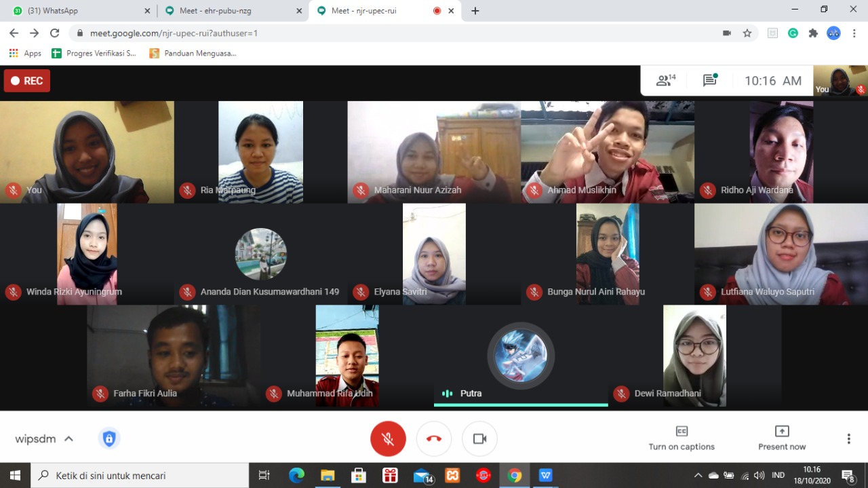Click the muted mic icon beside Dewi Ramadhani

click(621, 393)
